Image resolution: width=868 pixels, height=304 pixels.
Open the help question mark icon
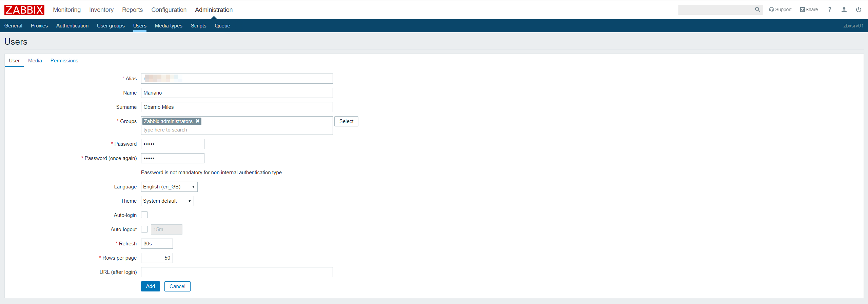pyautogui.click(x=830, y=10)
